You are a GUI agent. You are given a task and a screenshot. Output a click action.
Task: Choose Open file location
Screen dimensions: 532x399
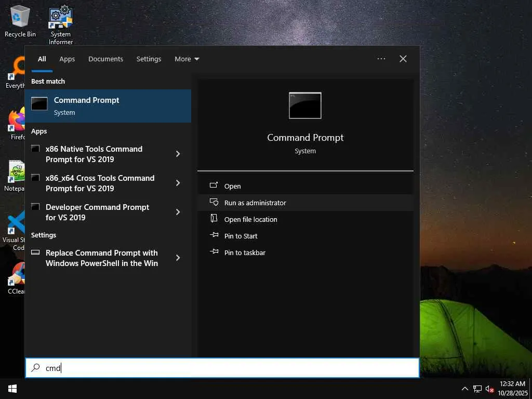[x=305, y=219]
